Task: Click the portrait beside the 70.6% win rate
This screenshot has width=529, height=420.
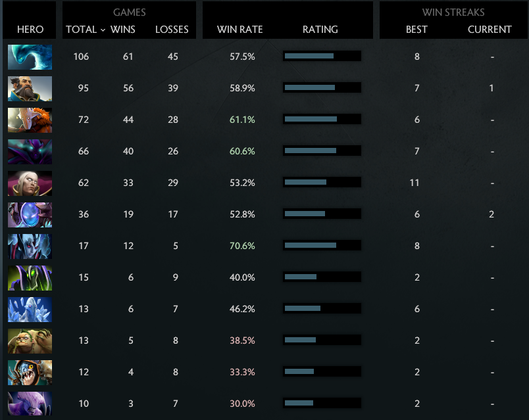Action: coord(30,245)
